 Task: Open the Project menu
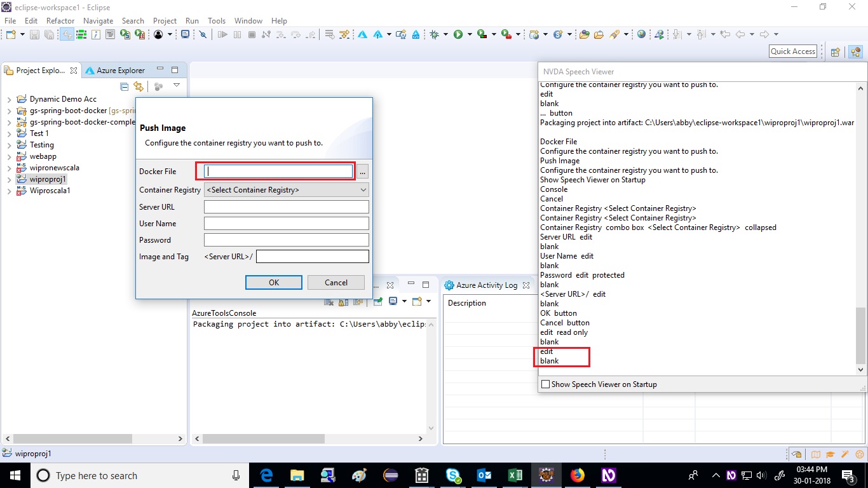pos(165,20)
